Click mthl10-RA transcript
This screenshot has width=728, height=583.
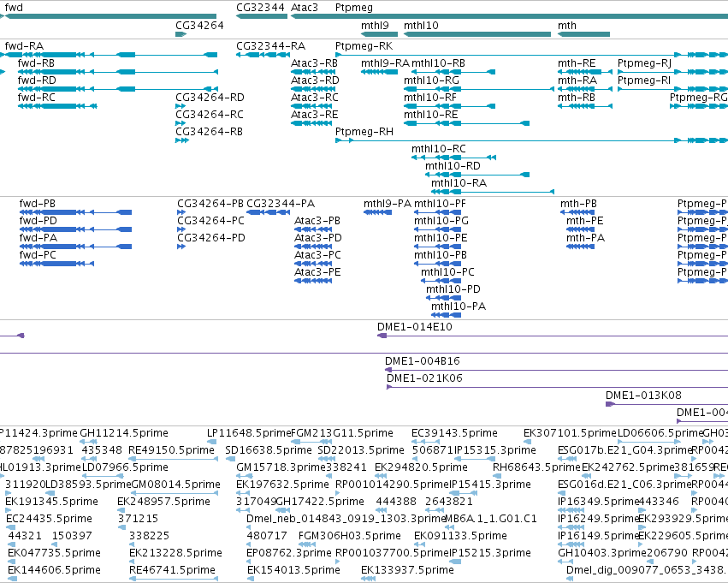[493, 193]
